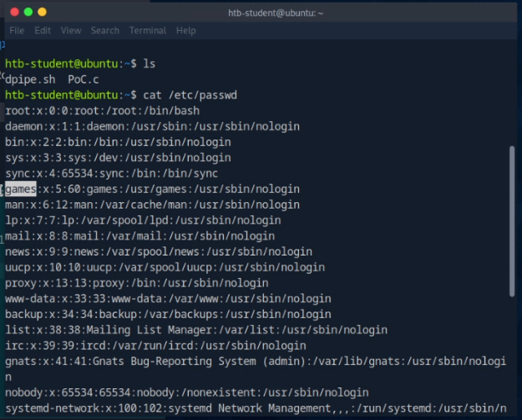Open the Search menu

[105, 31]
